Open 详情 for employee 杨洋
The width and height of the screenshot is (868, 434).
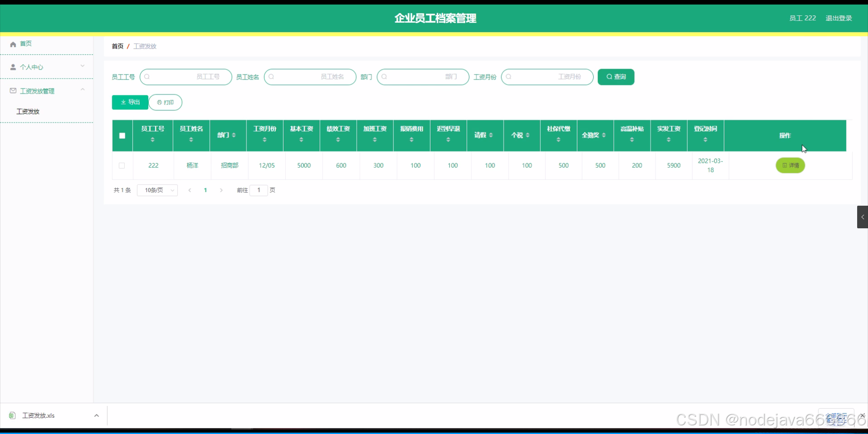(x=790, y=165)
